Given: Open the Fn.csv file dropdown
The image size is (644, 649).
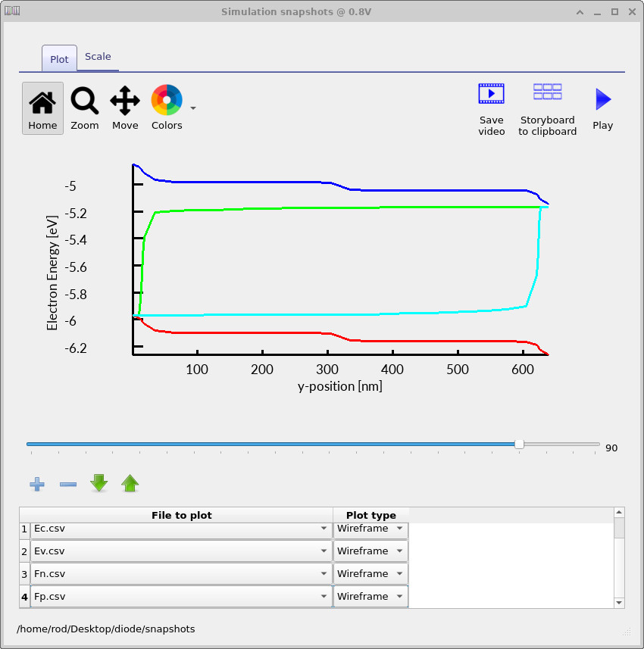Looking at the screenshot, I should pos(324,574).
